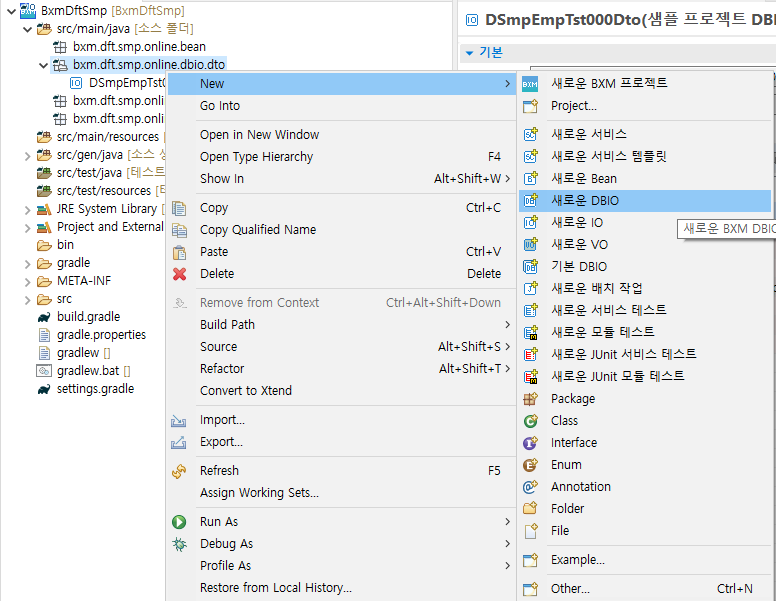Viewport: 776px width, 601px height.
Task: Click the green Class icon
Action: [531, 421]
